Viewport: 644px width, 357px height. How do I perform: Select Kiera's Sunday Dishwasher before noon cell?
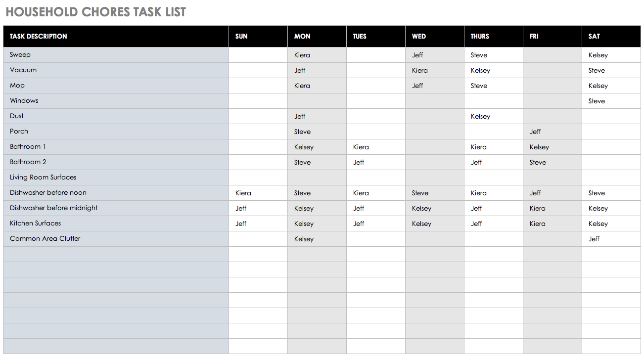point(243,193)
